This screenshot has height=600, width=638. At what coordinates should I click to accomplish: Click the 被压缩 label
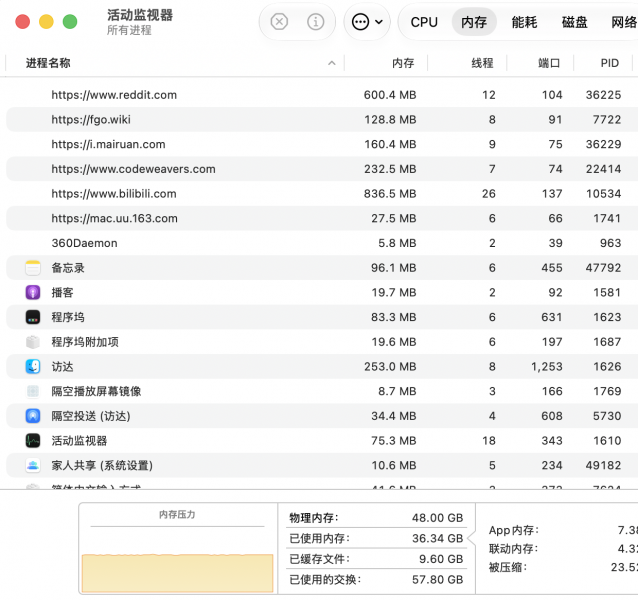coord(508,567)
